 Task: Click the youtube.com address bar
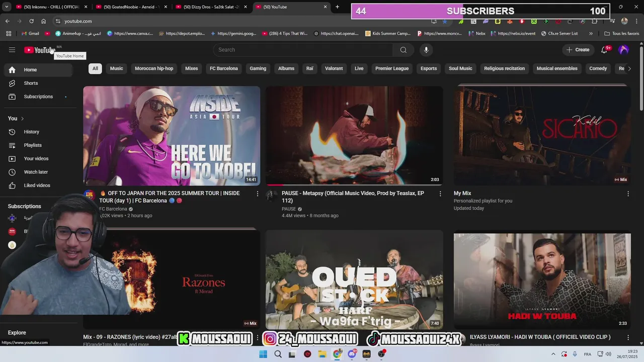click(x=242, y=21)
